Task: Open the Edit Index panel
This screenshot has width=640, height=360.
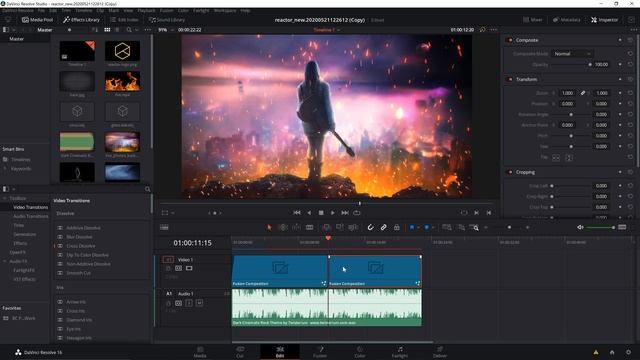Action: pos(124,20)
